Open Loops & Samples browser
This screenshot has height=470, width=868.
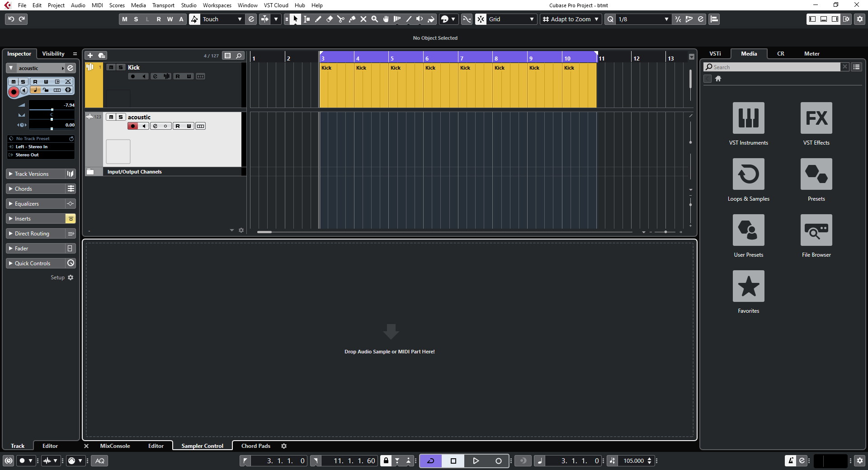(x=749, y=174)
